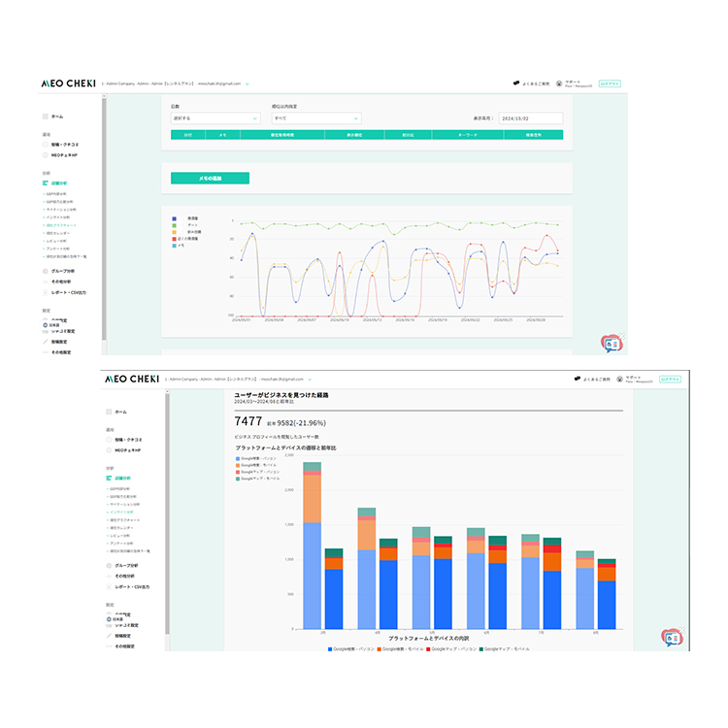The height and width of the screenshot is (728, 728).
Task: Open グループ分析 in bottom window sidebar
Action: pos(126,566)
